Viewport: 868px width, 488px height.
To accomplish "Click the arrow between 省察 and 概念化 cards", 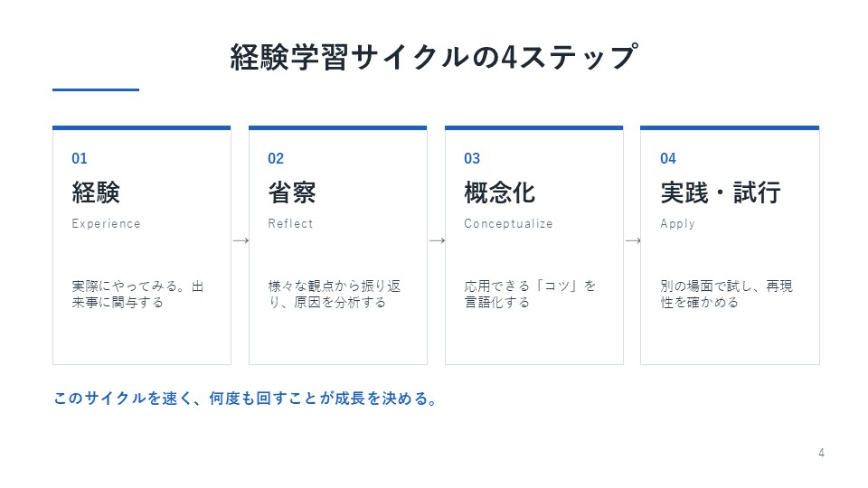I will (437, 240).
